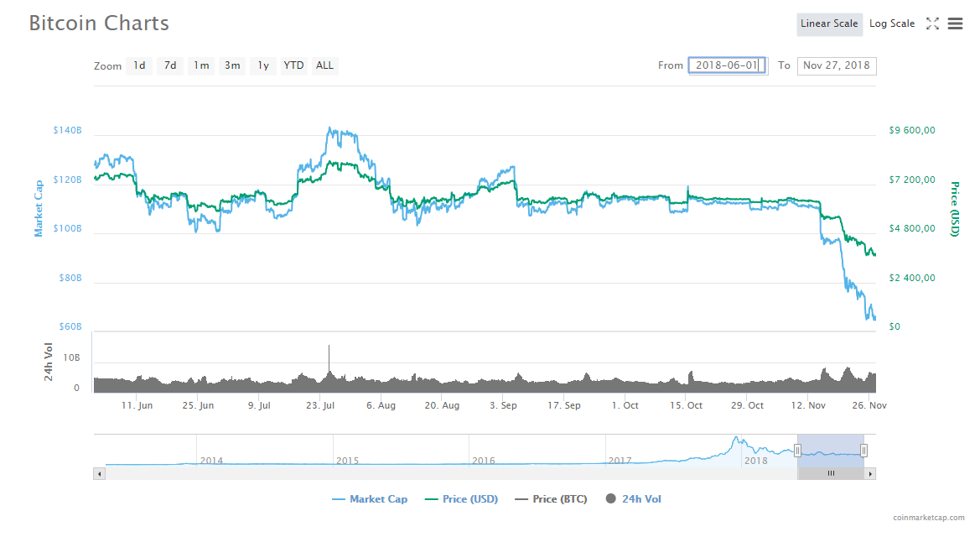Toggle Market Cap series in legend
Image resolution: width=980 pixels, height=537 pixels.
(x=370, y=499)
